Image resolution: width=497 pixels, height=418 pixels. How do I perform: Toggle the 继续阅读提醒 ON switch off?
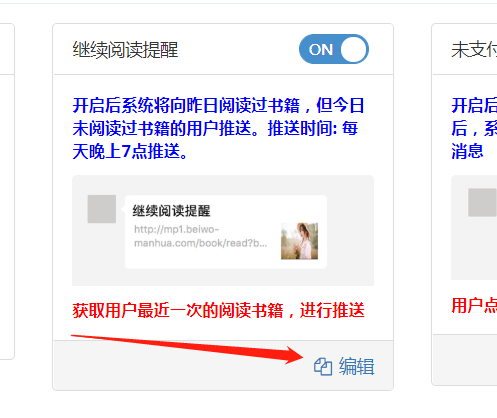tap(334, 49)
